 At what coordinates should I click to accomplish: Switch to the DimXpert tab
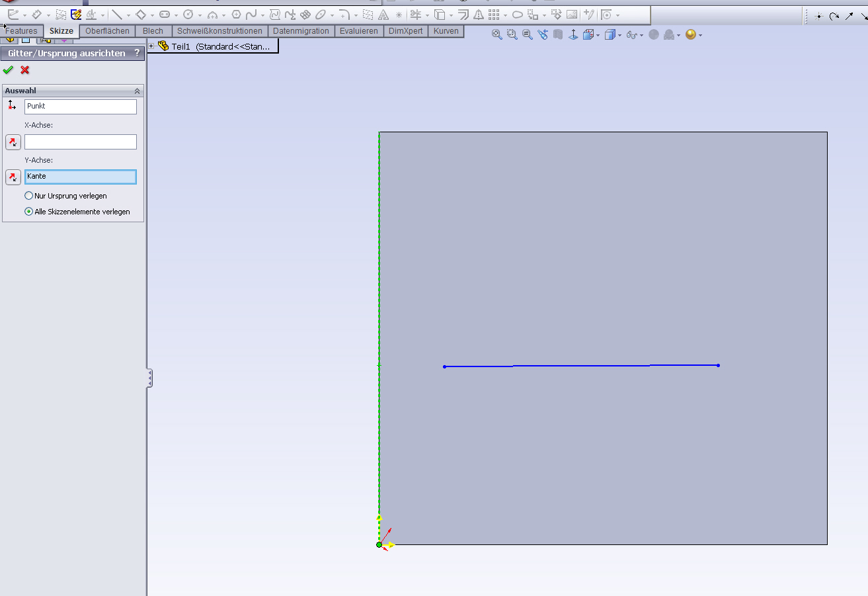(406, 31)
